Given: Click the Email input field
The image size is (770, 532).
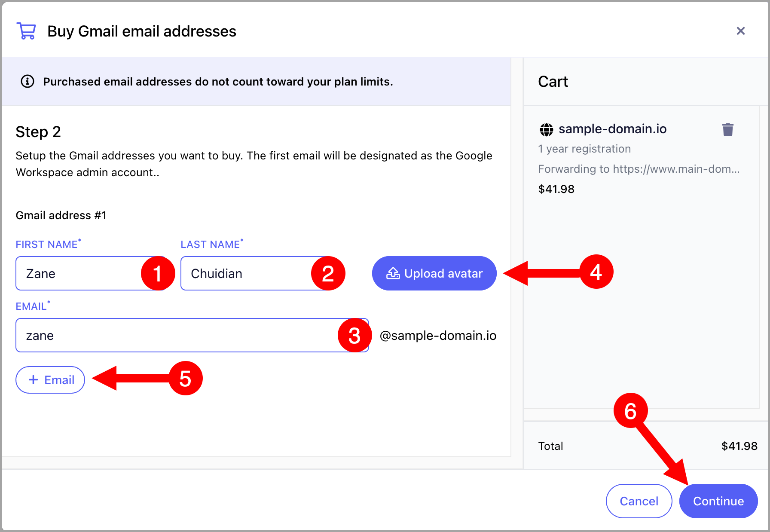Looking at the screenshot, I should click(192, 335).
